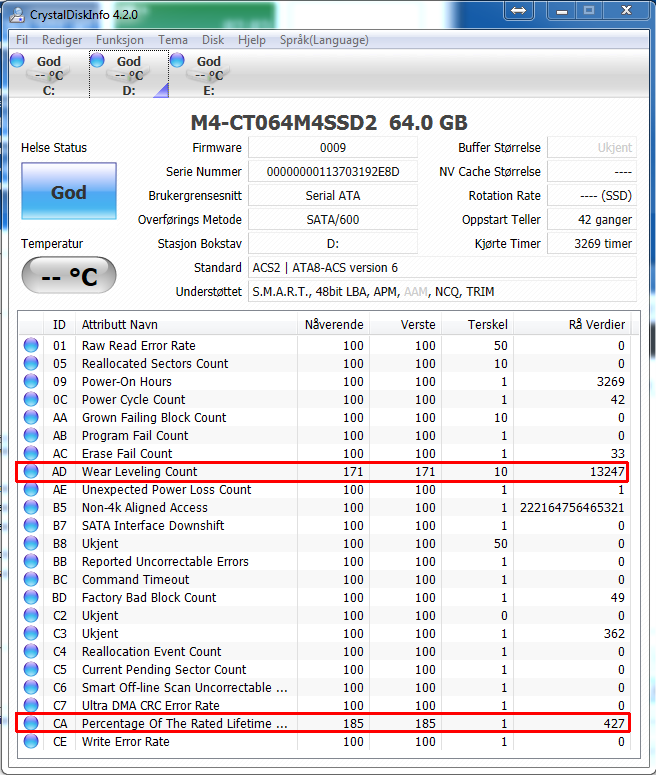Click the Oppstart Teller field 42 ganger

pos(592,219)
